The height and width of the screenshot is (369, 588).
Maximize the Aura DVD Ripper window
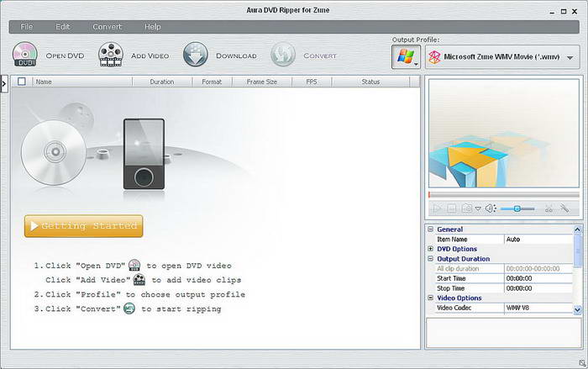(x=564, y=12)
